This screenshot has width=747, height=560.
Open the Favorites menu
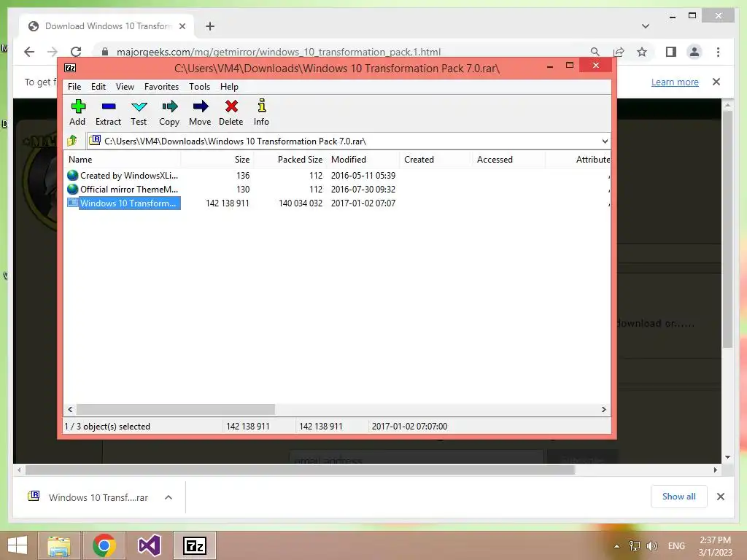(161, 87)
